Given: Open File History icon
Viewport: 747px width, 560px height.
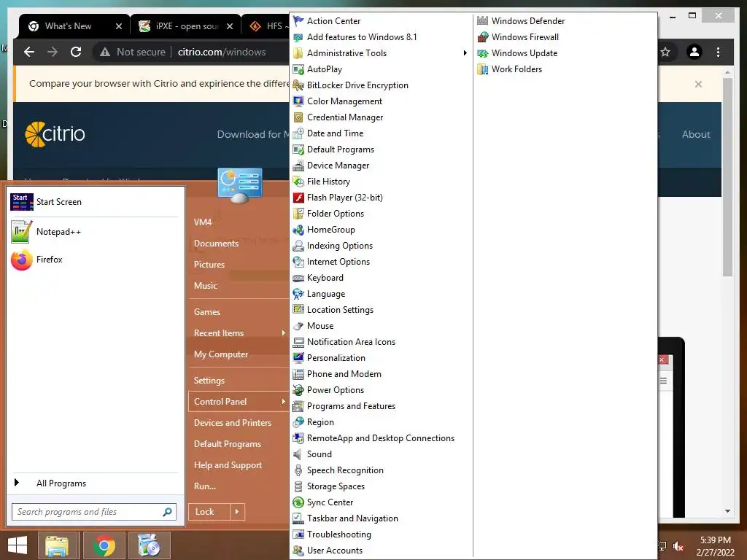Looking at the screenshot, I should click(298, 182).
